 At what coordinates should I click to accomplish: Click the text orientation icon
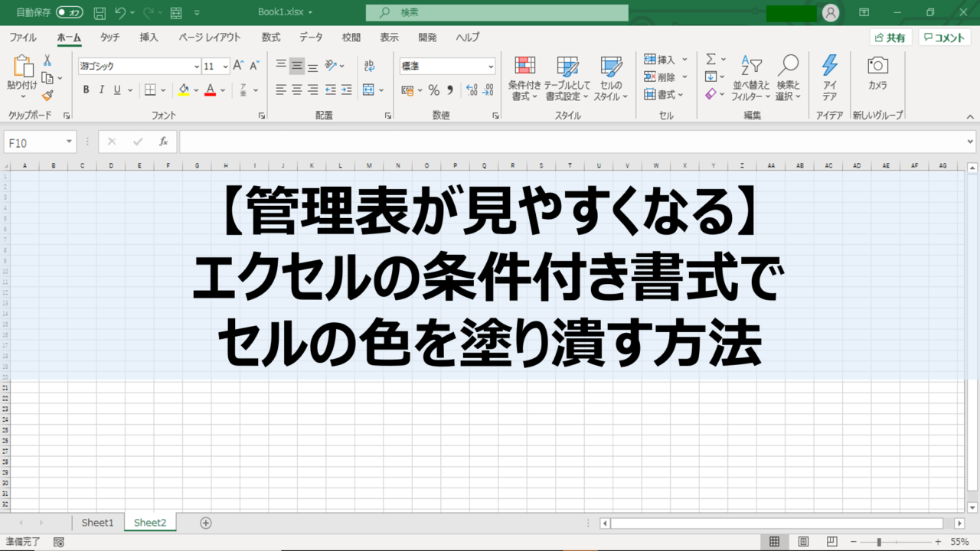point(331,66)
